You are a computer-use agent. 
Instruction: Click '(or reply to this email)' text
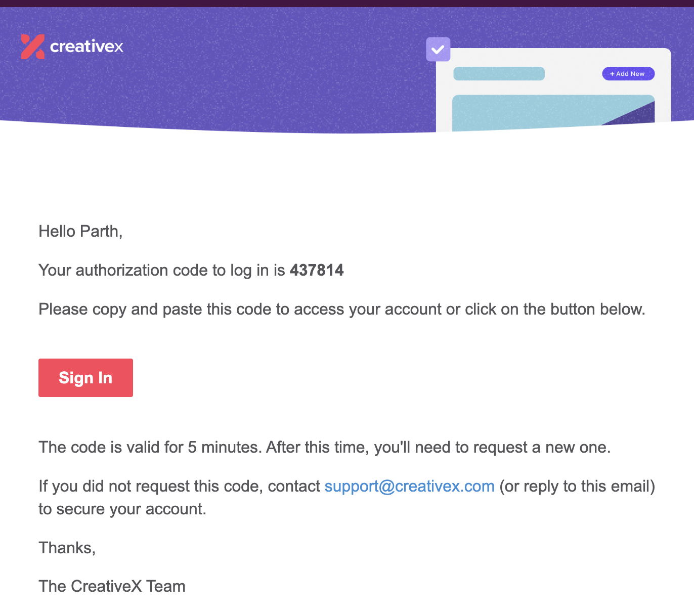click(x=577, y=486)
